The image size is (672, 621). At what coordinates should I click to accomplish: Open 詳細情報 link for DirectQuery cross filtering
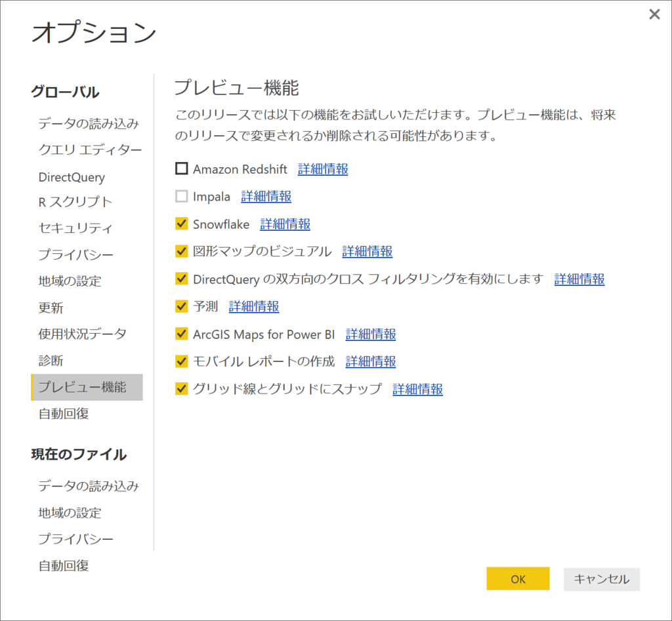[579, 279]
